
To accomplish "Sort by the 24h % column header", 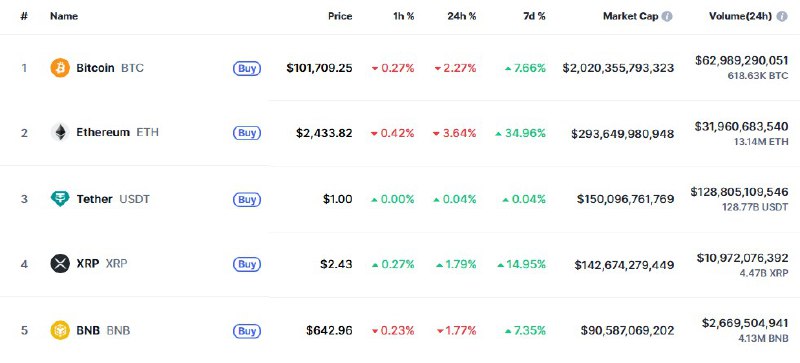I will (462, 16).
